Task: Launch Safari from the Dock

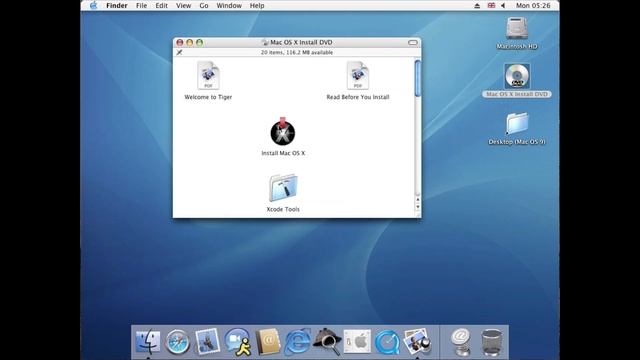Action: 178,342
